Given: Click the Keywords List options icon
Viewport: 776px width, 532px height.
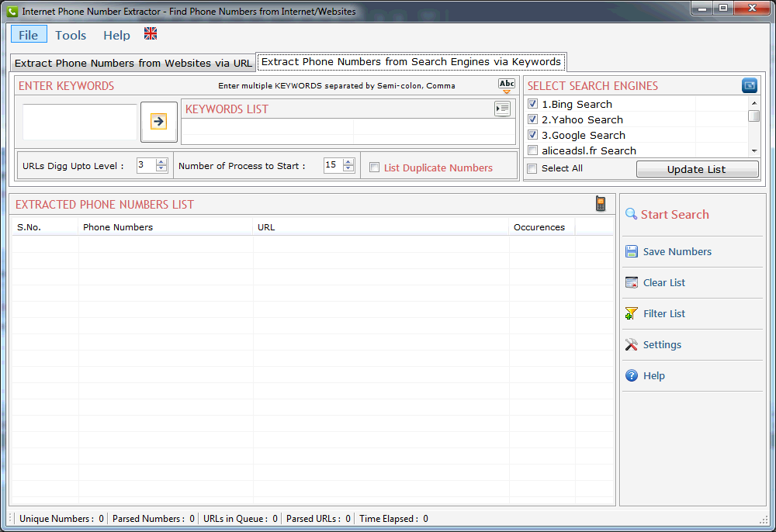Looking at the screenshot, I should click(502, 109).
